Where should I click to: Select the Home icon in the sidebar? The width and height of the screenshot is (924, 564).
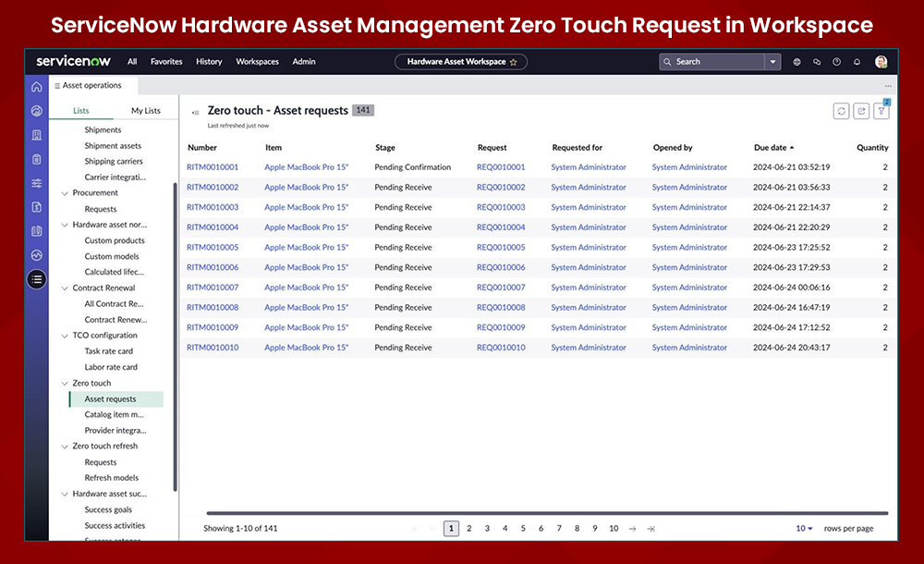click(36, 87)
